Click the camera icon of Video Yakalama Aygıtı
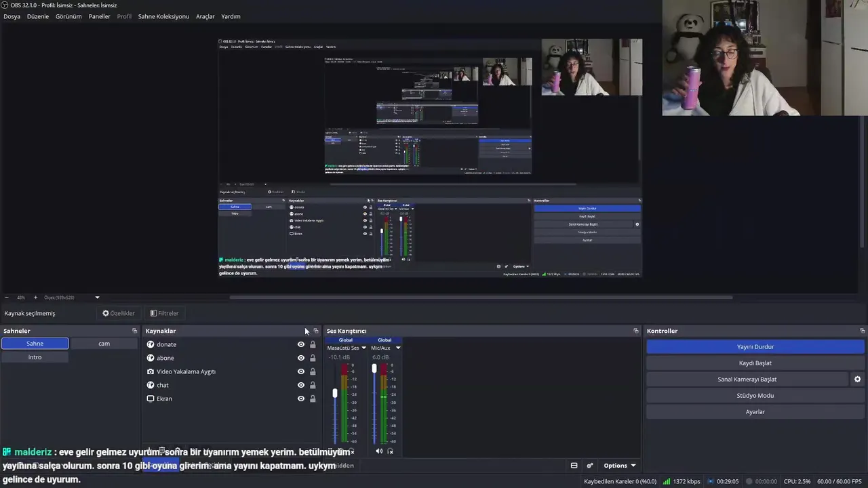The width and height of the screenshot is (868, 488). [x=151, y=371]
